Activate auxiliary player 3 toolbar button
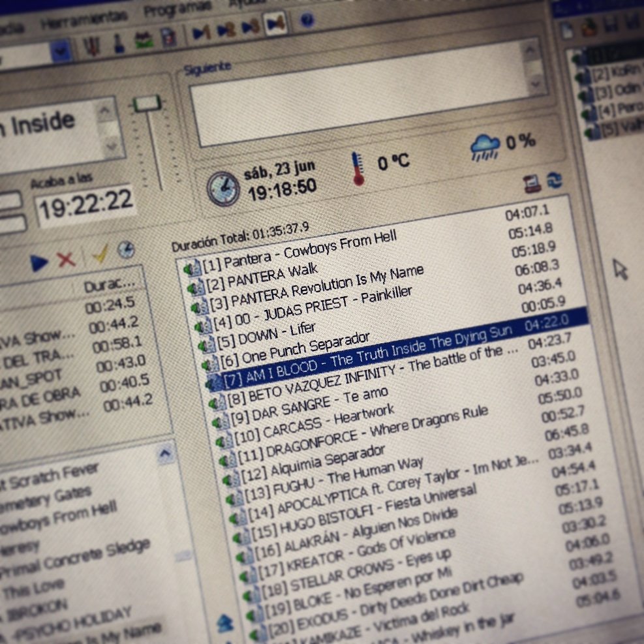 [x=251, y=27]
